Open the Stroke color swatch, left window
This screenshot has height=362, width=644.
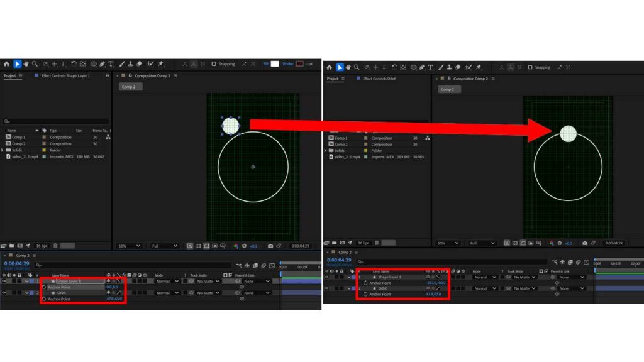[299, 64]
